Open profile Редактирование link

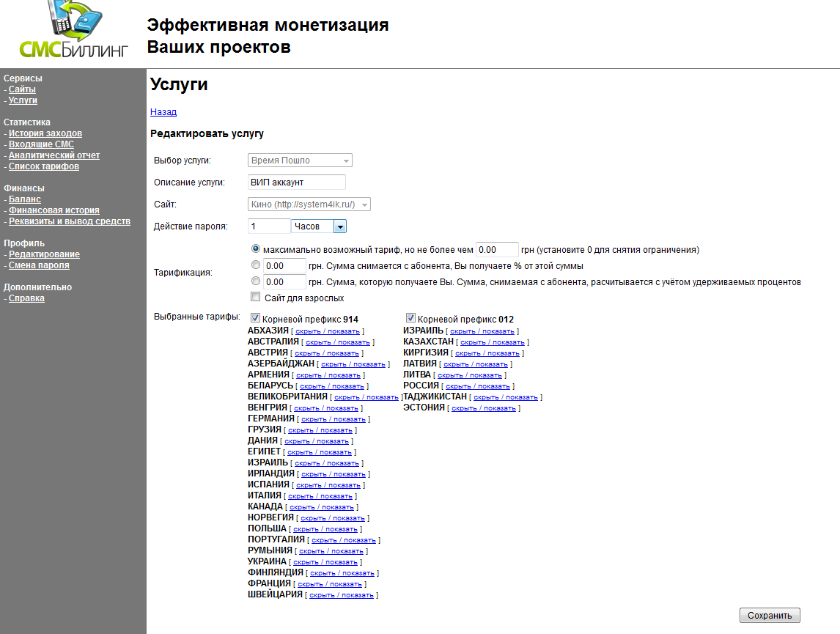click(x=44, y=254)
